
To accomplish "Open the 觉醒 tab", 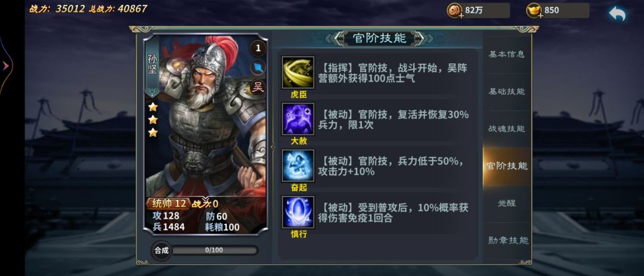I will 506,203.
